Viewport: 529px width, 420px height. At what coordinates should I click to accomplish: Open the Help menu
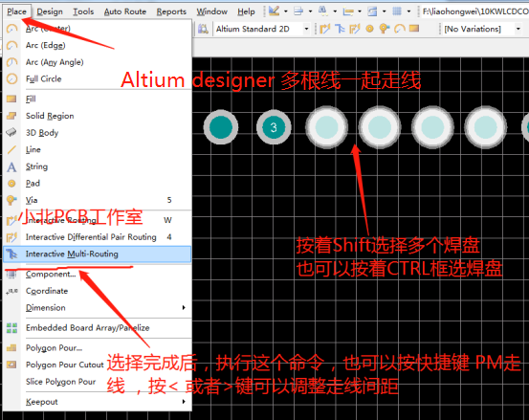pos(246,11)
